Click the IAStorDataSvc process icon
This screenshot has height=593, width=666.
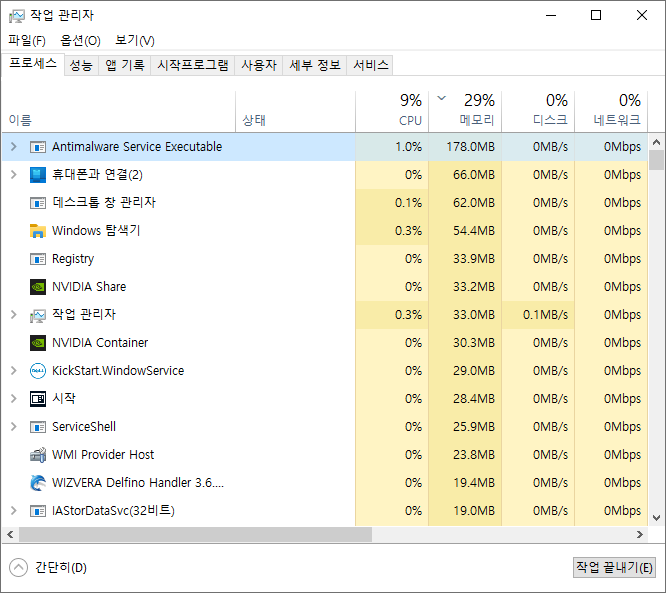click(x=38, y=511)
